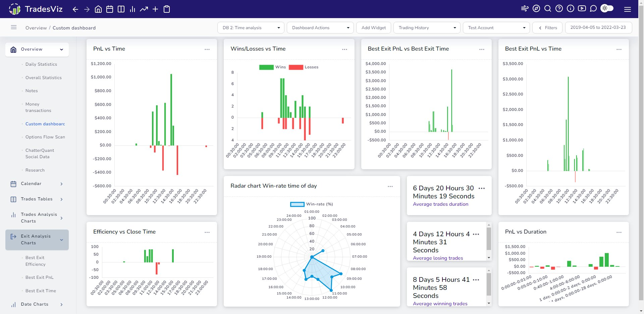Open the clipboard icon in the top bar
Viewport: 644px width, 314px height.
click(167, 9)
